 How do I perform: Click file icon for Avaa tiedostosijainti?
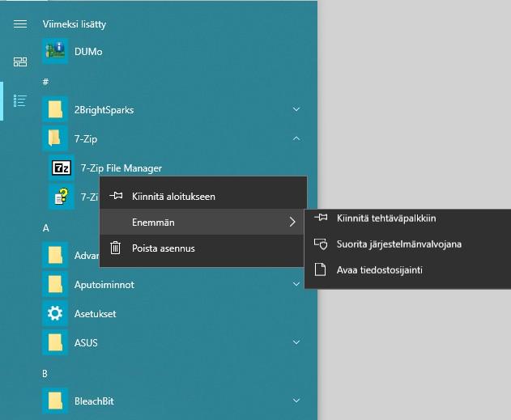point(321,269)
